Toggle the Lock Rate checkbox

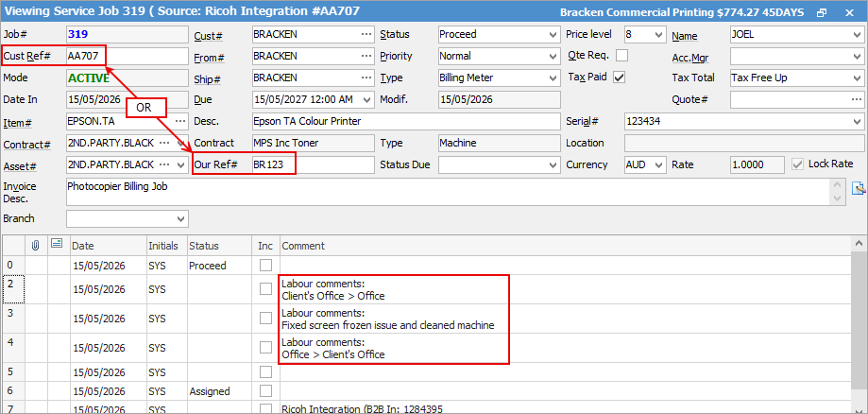click(x=798, y=164)
